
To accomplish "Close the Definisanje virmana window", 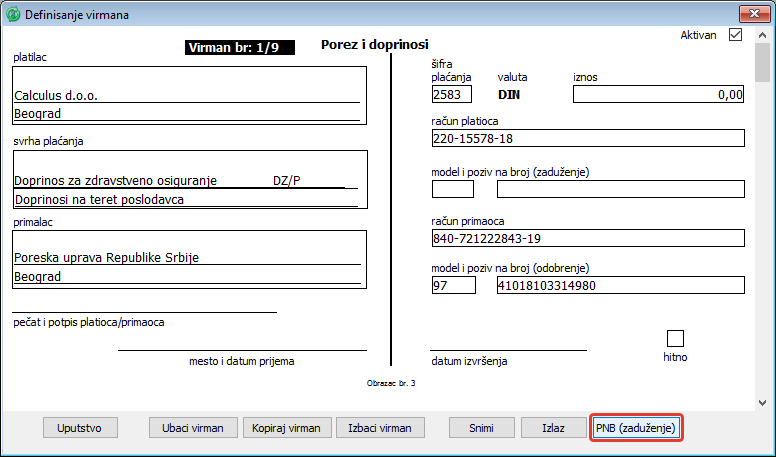I will (x=751, y=13).
